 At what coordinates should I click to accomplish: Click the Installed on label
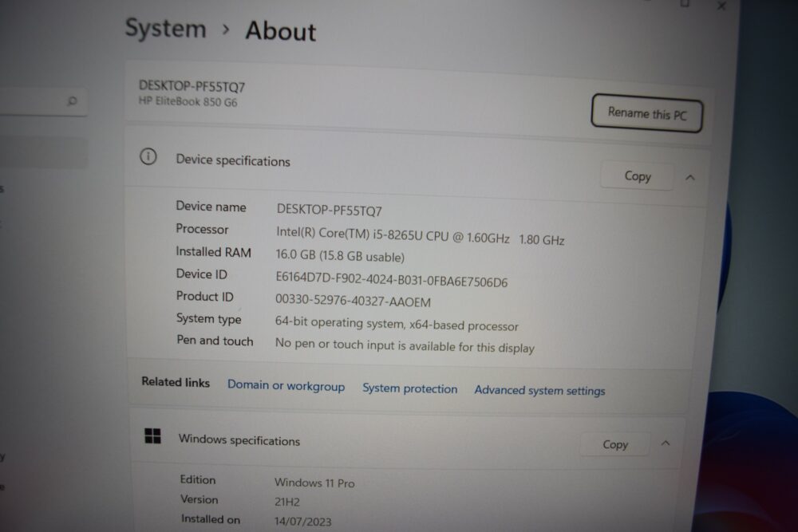tap(210, 518)
